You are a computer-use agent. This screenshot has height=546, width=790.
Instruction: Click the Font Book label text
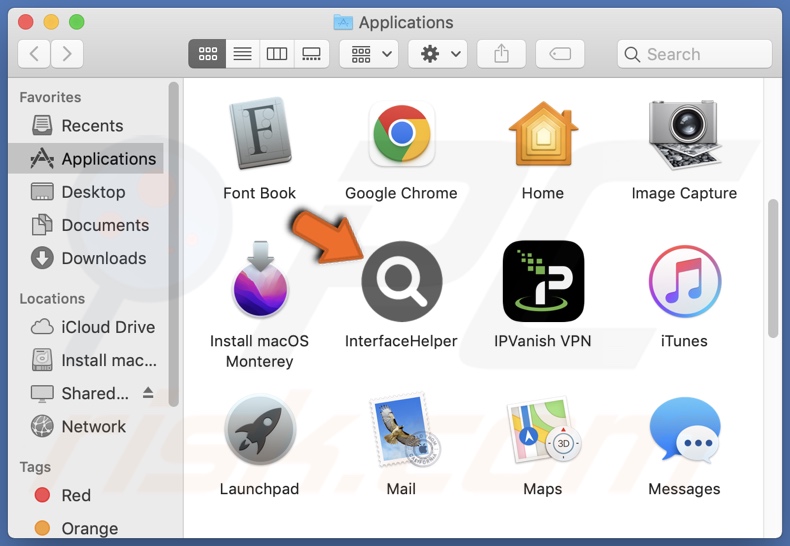259,193
